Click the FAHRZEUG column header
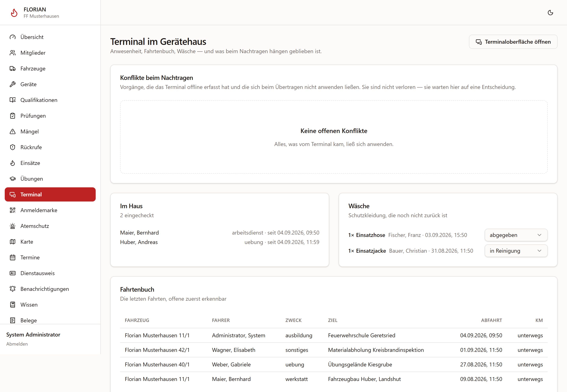567x392 pixels. (x=137, y=320)
